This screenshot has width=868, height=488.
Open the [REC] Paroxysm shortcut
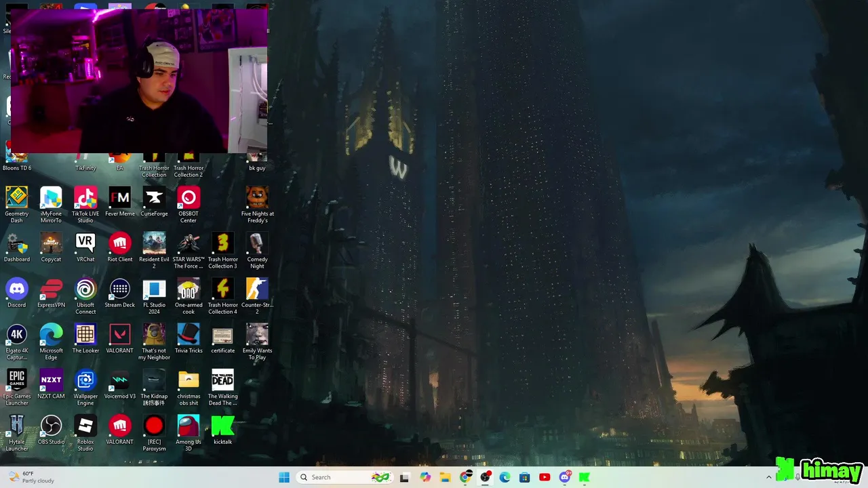pyautogui.click(x=154, y=432)
